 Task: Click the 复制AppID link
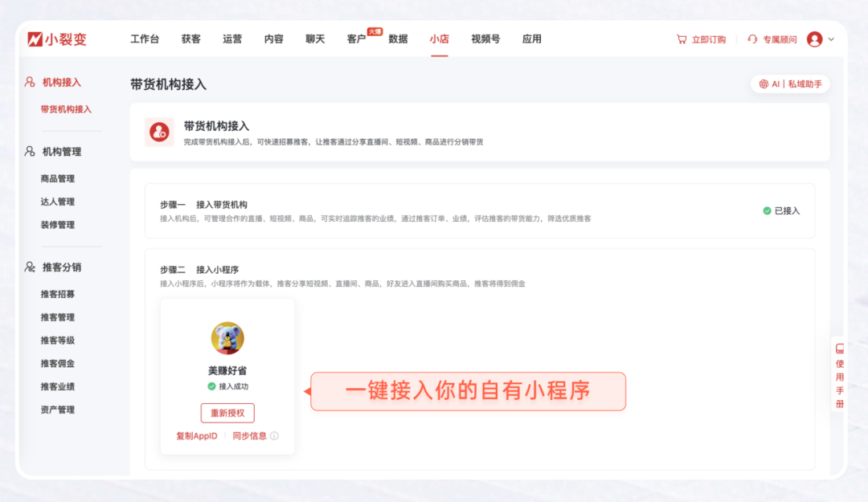coord(197,436)
